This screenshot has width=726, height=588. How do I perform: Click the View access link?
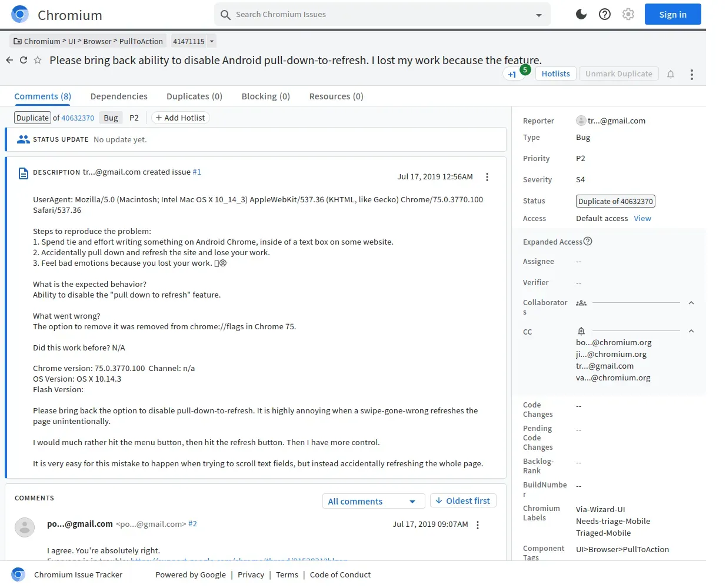click(642, 218)
